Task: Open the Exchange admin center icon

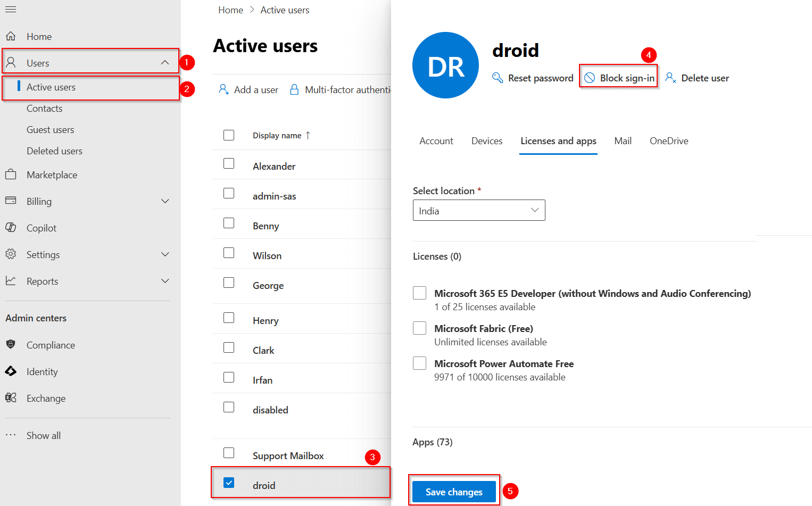Action: (11, 398)
